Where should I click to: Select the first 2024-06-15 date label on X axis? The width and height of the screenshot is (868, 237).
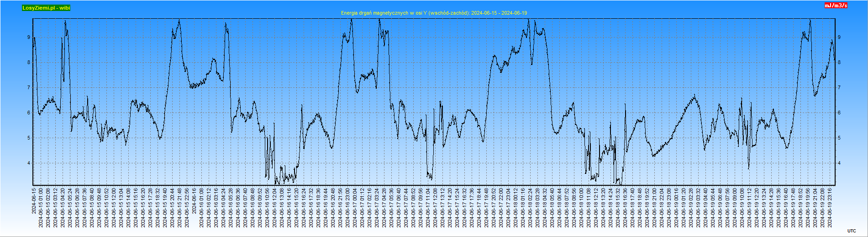pyautogui.click(x=34, y=200)
